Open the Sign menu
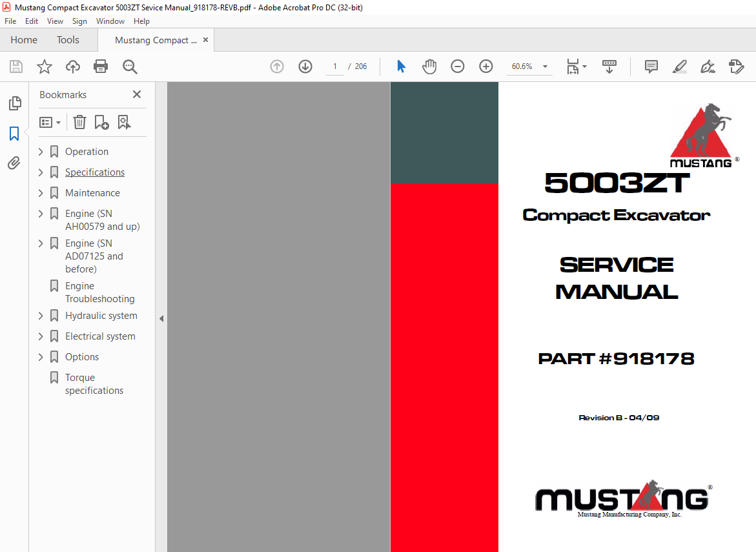This screenshot has height=552, width=756. tap(79, 21)
